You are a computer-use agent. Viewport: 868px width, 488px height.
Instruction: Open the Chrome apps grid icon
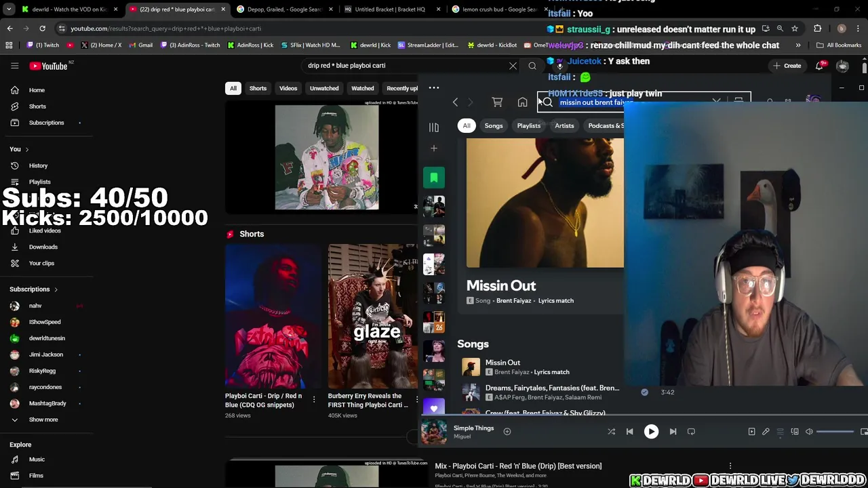(x=9, y=45)
